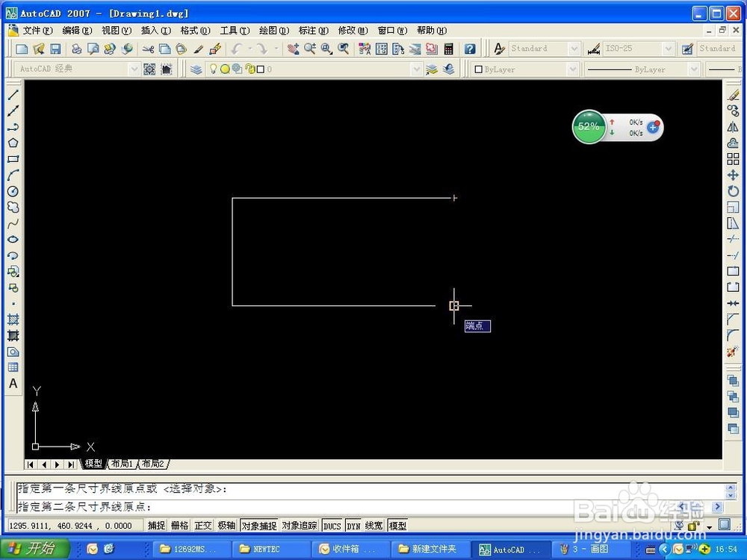
Task: Open the 绘图(D) menu
Action: (274, 31)
